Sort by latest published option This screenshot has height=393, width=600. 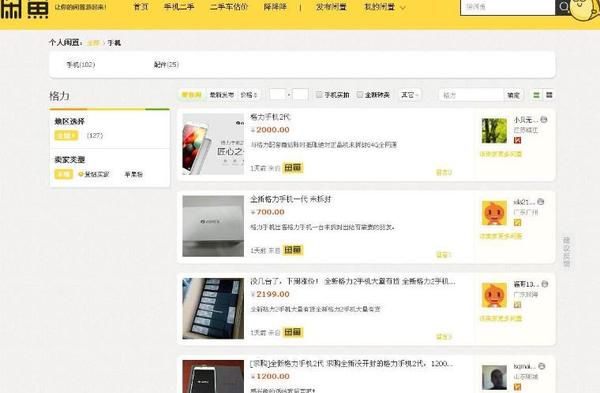point(222,95)
